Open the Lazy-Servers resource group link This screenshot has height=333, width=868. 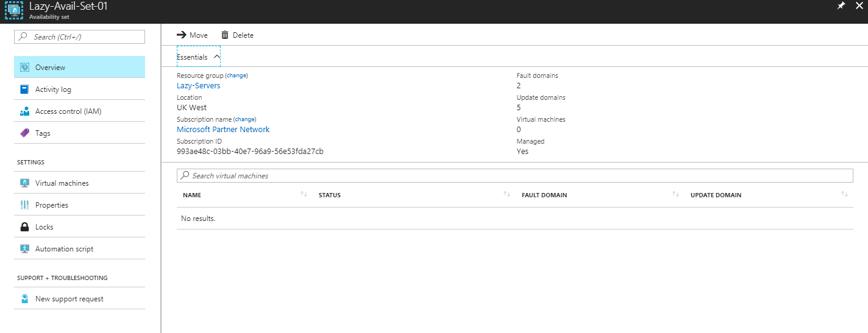pyautogui.click(x=198, y=86)
